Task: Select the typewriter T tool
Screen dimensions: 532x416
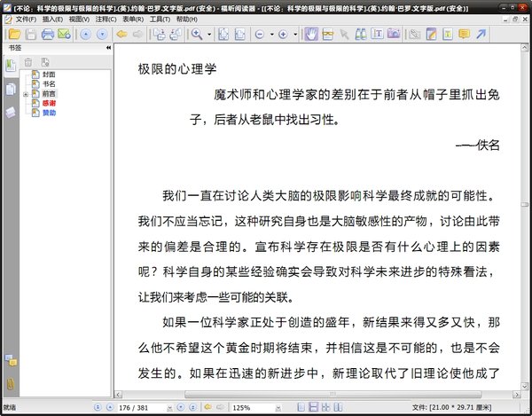Action: 377,35
